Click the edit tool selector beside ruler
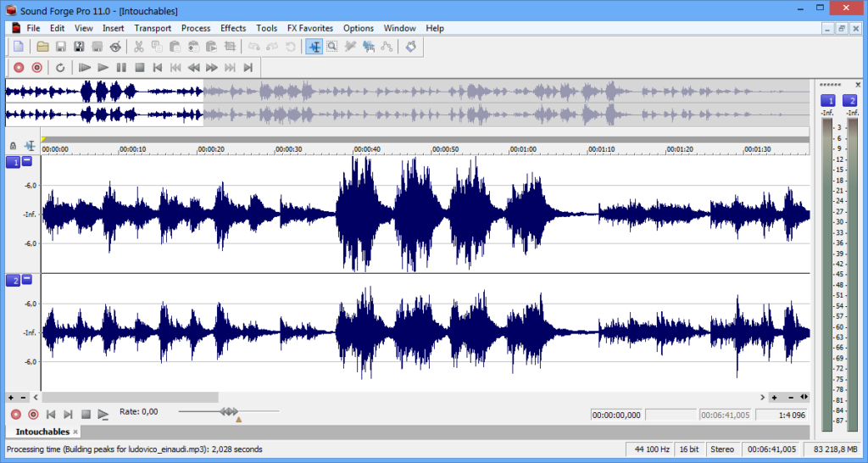The image size is (868, 463). coord(30,146)
